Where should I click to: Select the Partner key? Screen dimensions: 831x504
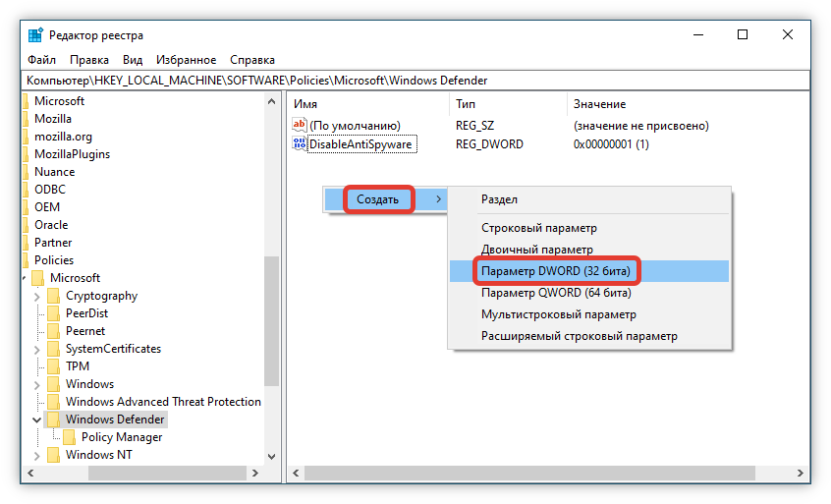point(53,243)
